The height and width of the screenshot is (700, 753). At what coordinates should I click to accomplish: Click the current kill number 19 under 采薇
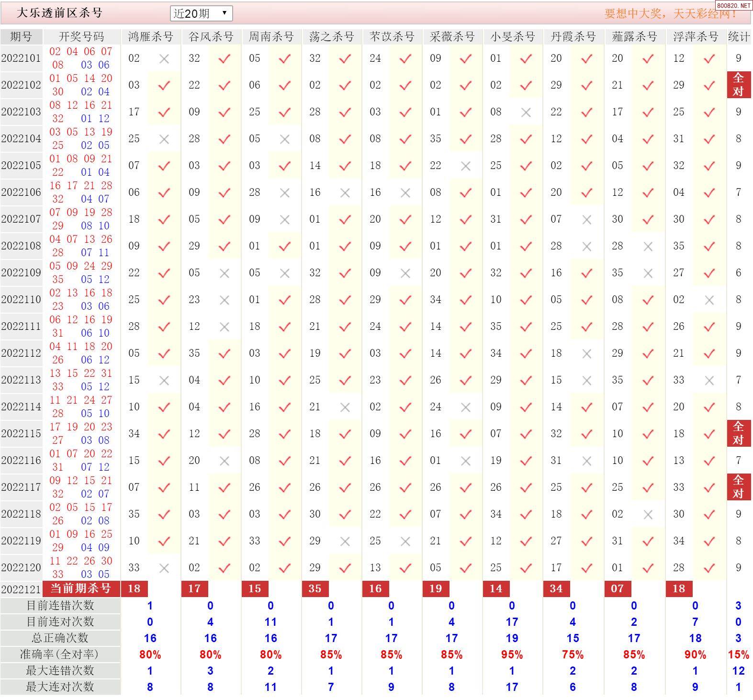click(436, 588)
